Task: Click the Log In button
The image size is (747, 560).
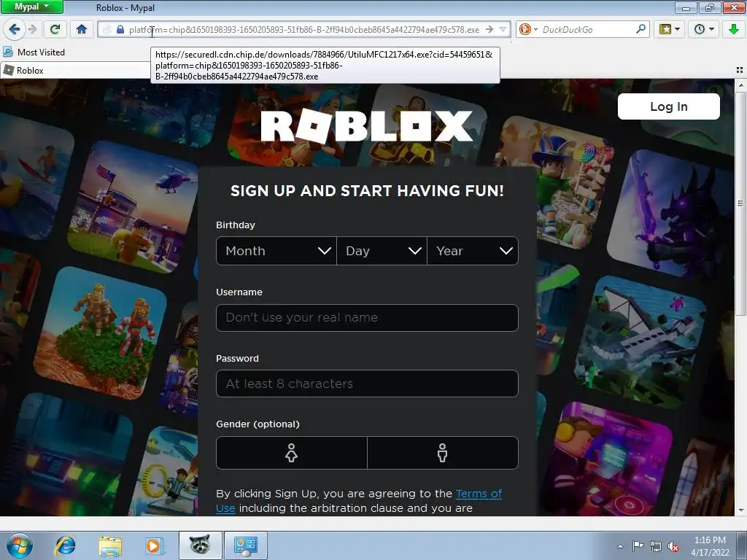Action: tap(668, 106)
